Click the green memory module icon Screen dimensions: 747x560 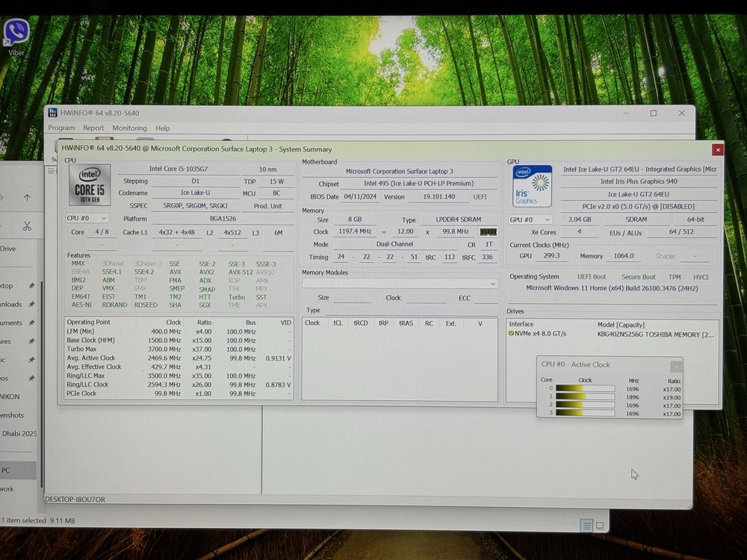(489, 232)
